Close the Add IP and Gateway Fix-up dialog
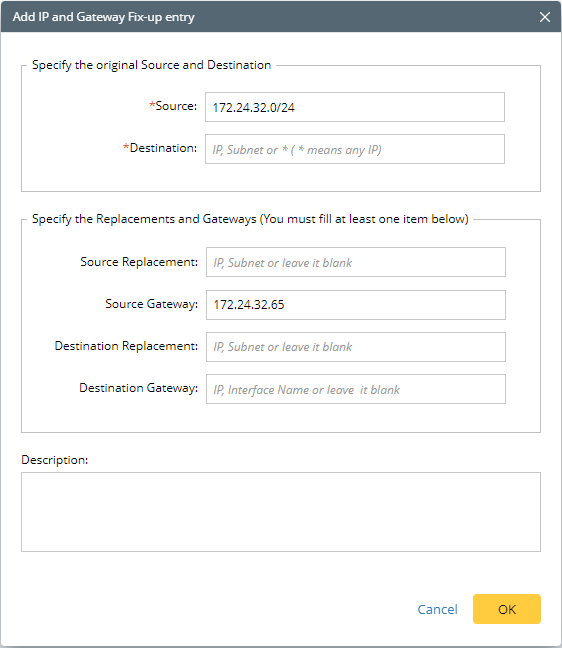The height and width of the screenshot is (648, 562). coord(545,17)
